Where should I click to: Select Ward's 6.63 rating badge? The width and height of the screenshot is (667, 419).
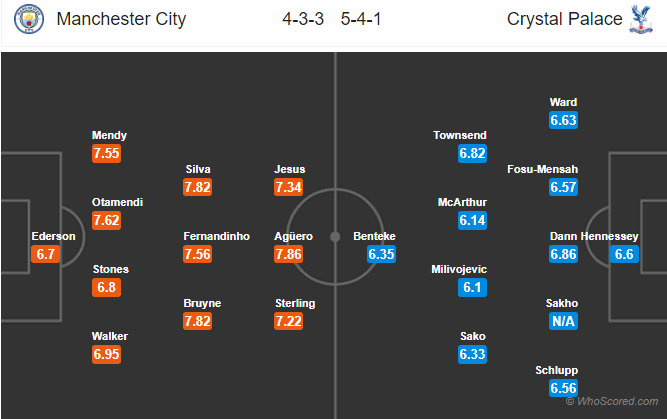[563, 120]
